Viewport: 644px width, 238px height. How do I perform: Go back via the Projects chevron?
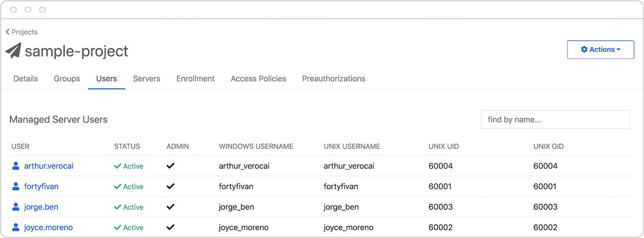pyautogui.click(x=8, y=32)
